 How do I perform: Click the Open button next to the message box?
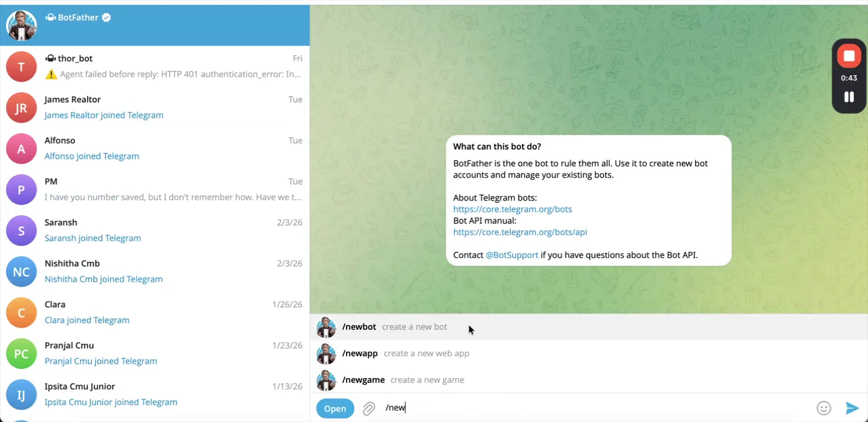(x=335, y=409)
